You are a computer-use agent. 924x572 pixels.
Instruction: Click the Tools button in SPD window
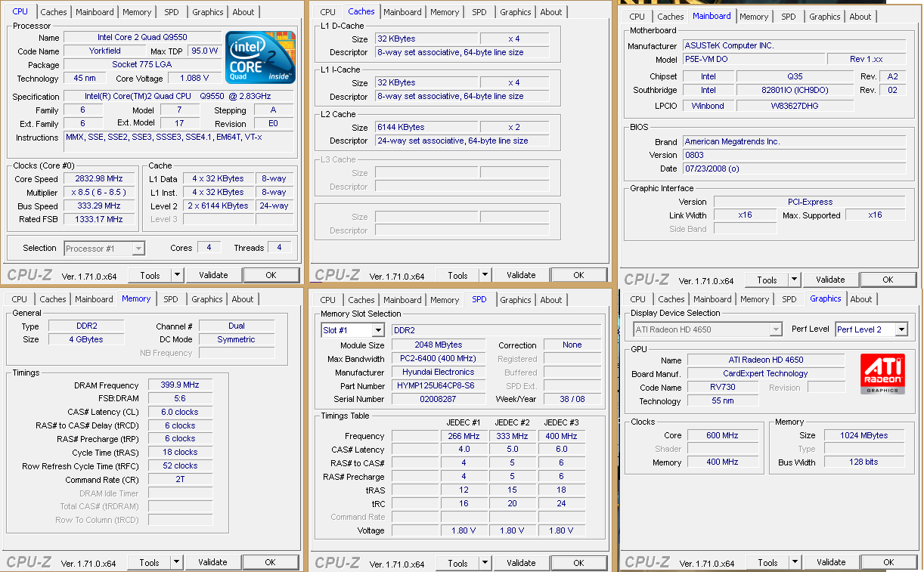tap(457, 563)
